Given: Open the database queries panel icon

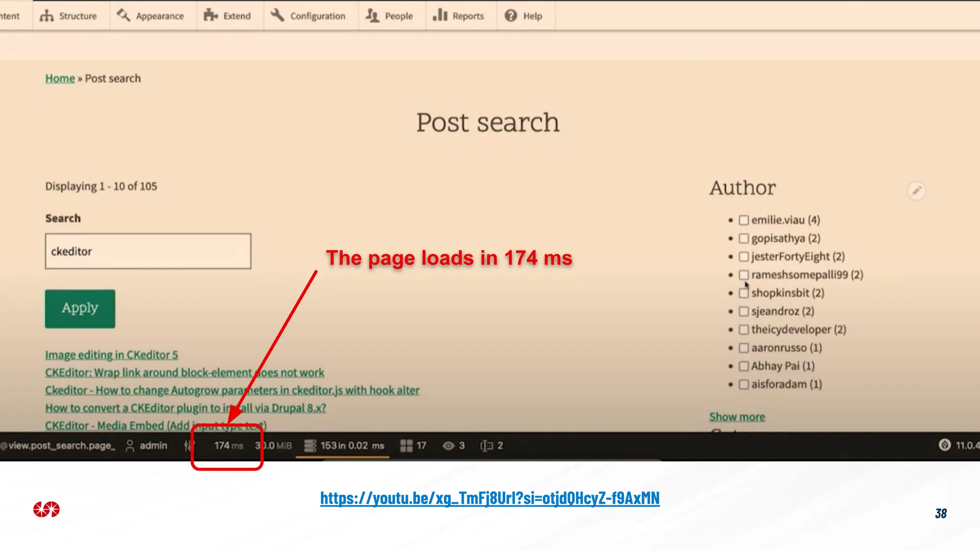Looking at the screenshot, I should tap(310, 446).
